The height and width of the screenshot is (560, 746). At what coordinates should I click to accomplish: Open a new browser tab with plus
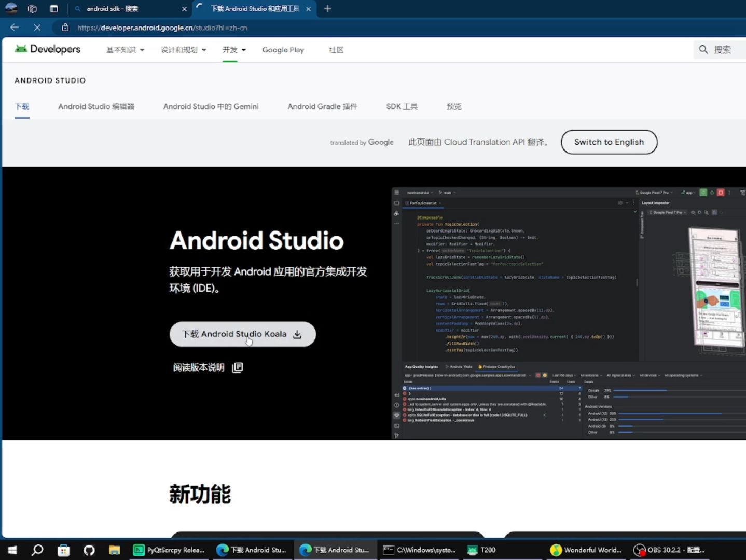click(x=327, y=9)
